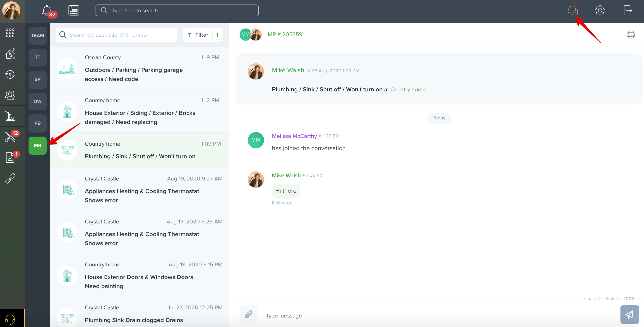
Task: Click the appliance icon on the 9:27 AM item
Action: tap(67, 190)
